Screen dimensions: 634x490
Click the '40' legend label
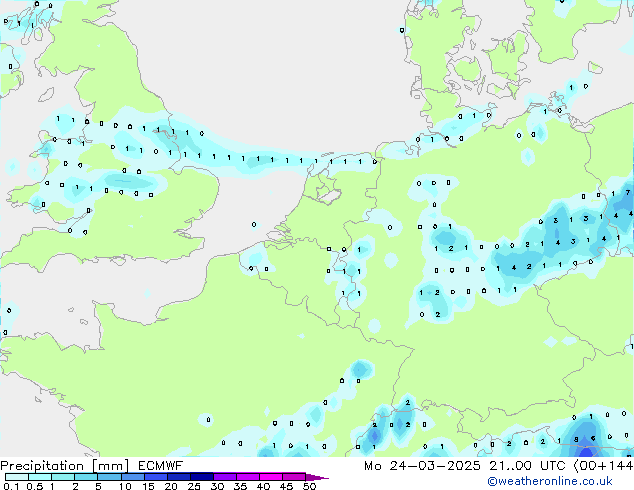(263, 486)
